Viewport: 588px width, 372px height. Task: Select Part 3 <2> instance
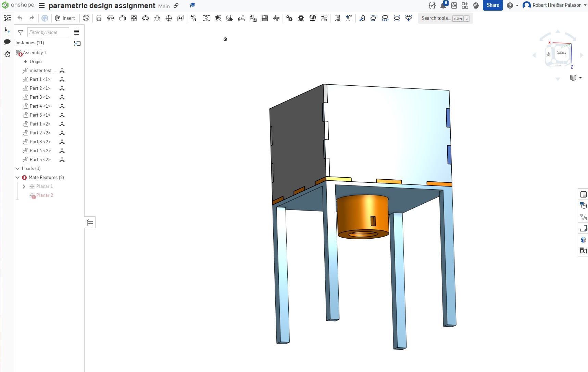40,142
